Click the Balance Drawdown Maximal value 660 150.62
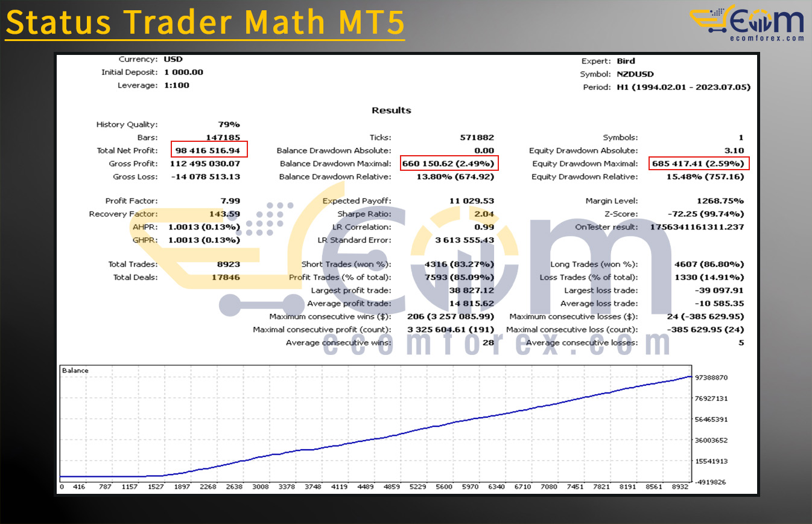Image resolution: width=812 pixels, height=524 pixels. [449, 164]
